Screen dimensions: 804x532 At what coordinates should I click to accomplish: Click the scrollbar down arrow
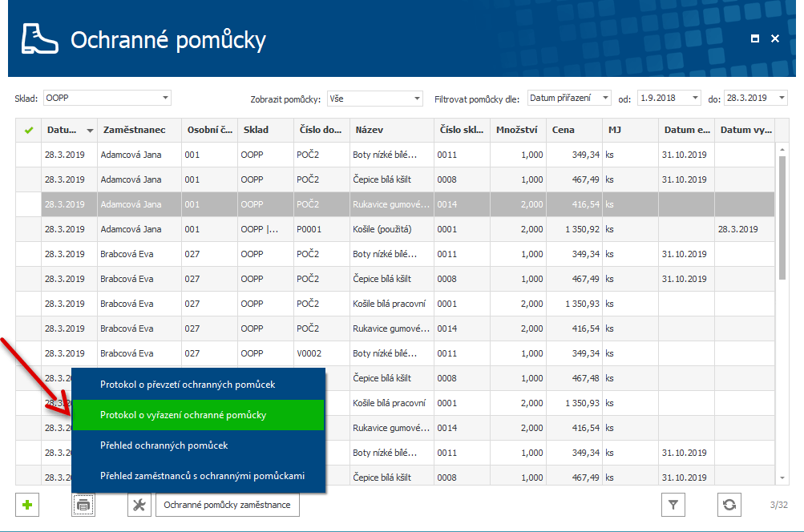[782, 478]
